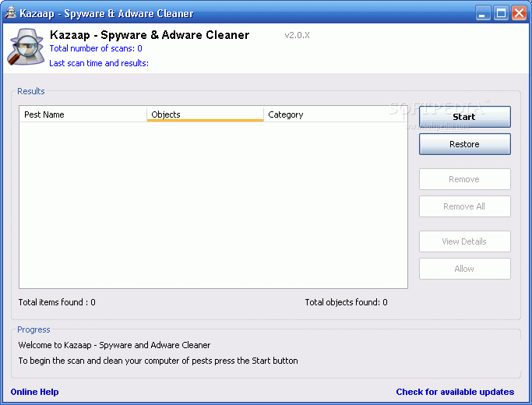532x405 pixels.
Task: Click 'Total number of scans: 0' text
Action: click(x=96, y=48)
